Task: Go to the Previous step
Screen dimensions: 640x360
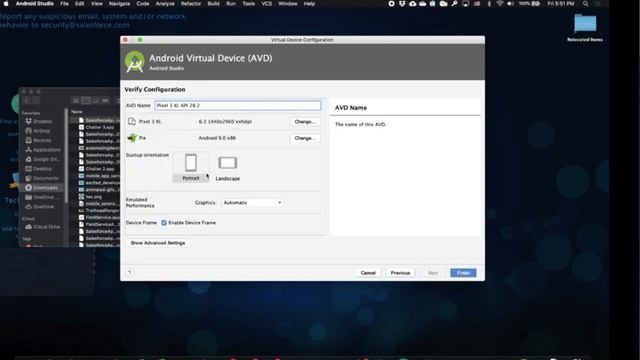Action: pos(400,273)
